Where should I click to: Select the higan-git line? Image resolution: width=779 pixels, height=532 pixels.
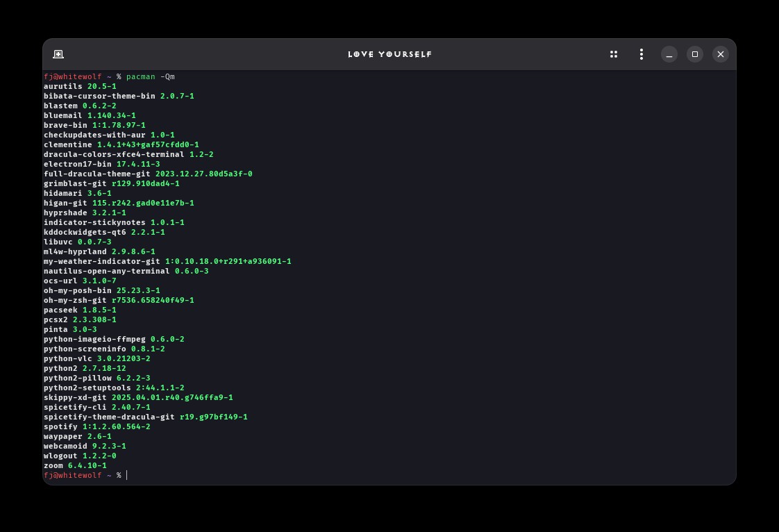pos(119,203)
